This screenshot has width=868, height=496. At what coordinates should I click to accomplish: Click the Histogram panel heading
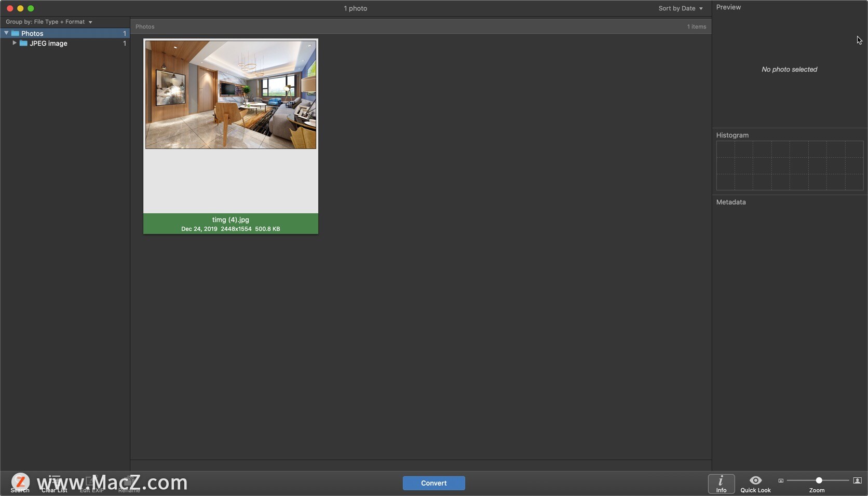[733, 135]
